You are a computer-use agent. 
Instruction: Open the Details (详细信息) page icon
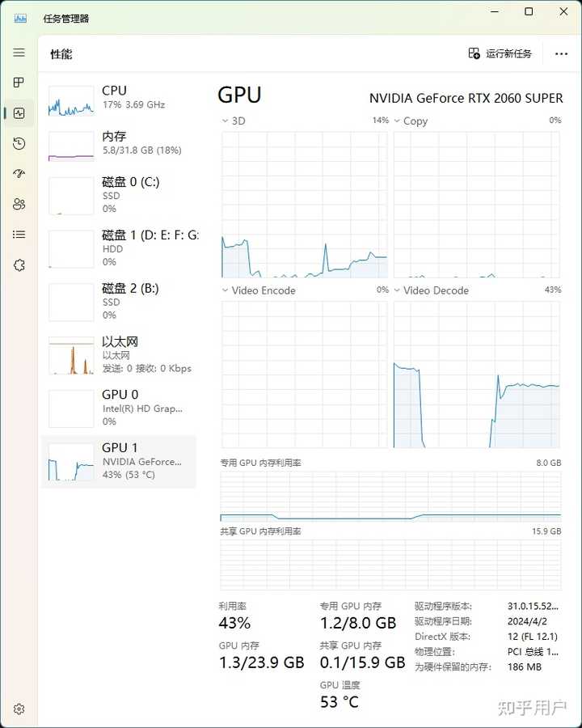(x=19, y=235)
